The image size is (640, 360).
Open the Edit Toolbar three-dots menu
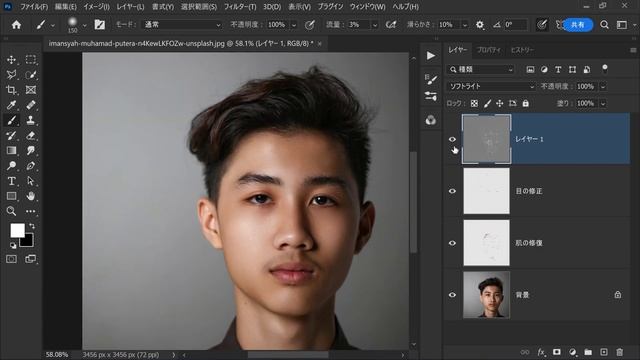[x=31, y=211]
